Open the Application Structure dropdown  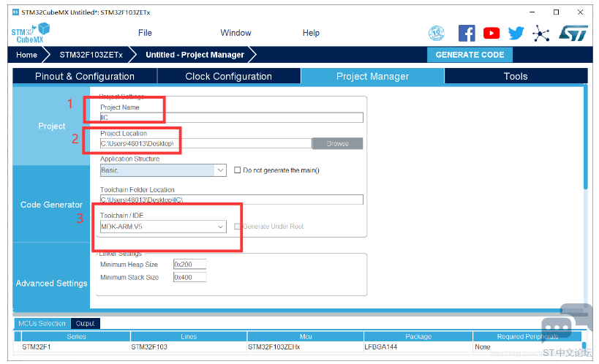163,170
